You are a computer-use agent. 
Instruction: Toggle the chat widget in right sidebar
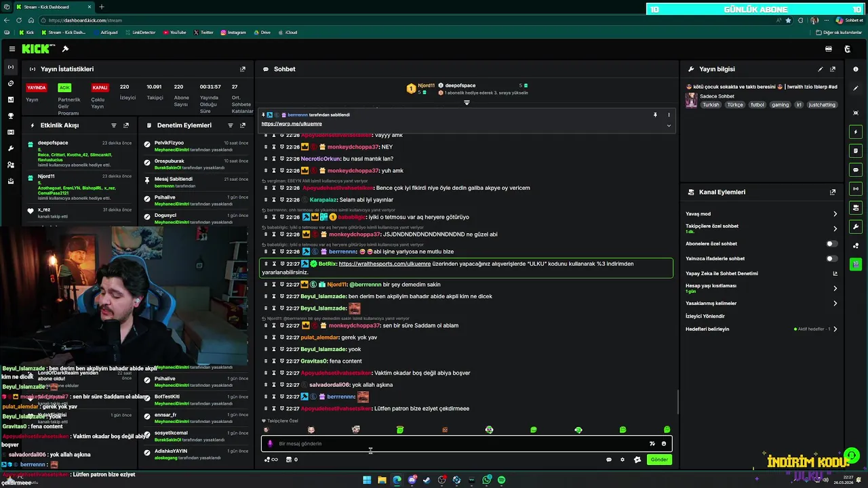click(856, 169)
